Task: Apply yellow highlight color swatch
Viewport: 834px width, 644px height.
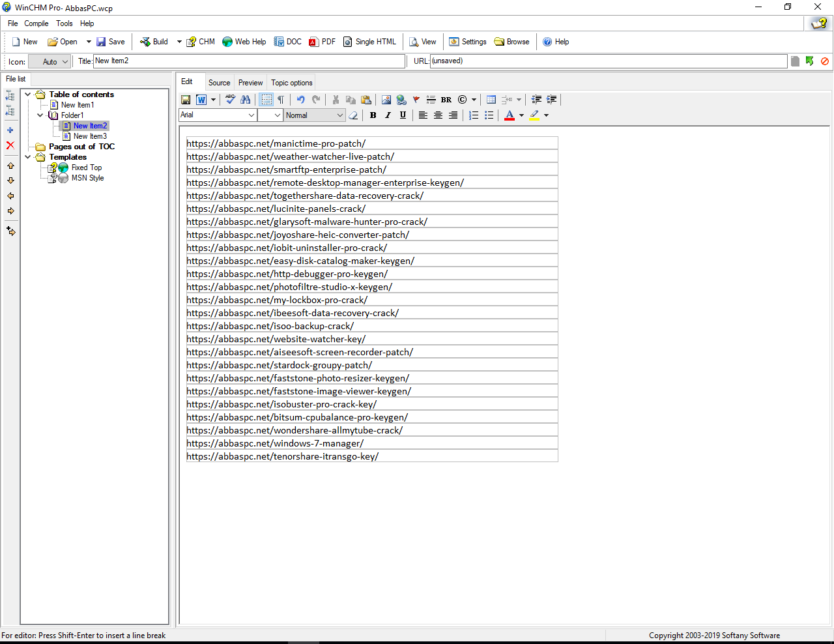Action: 534,115
